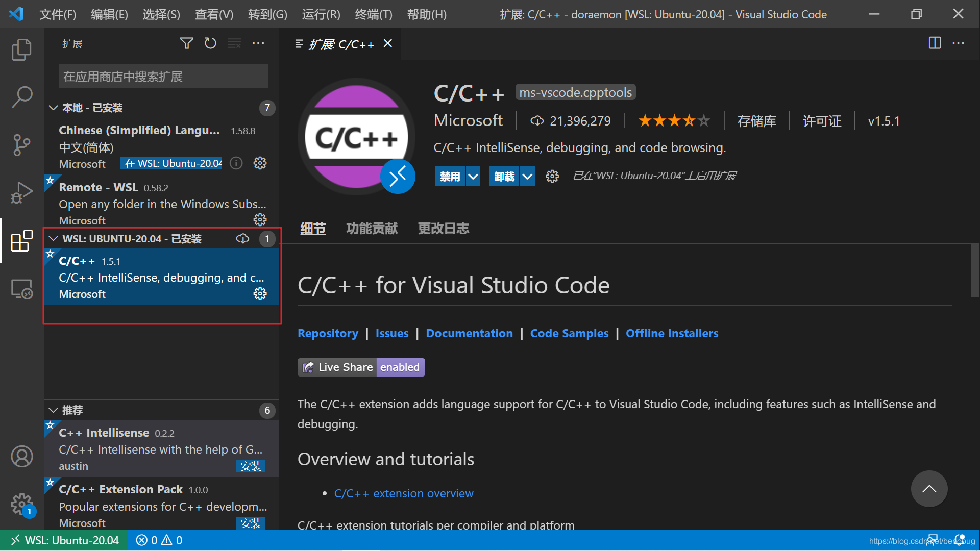980x551 pixels.
Task: Click the feedback icon in status bar
Action: coord(933,540)
